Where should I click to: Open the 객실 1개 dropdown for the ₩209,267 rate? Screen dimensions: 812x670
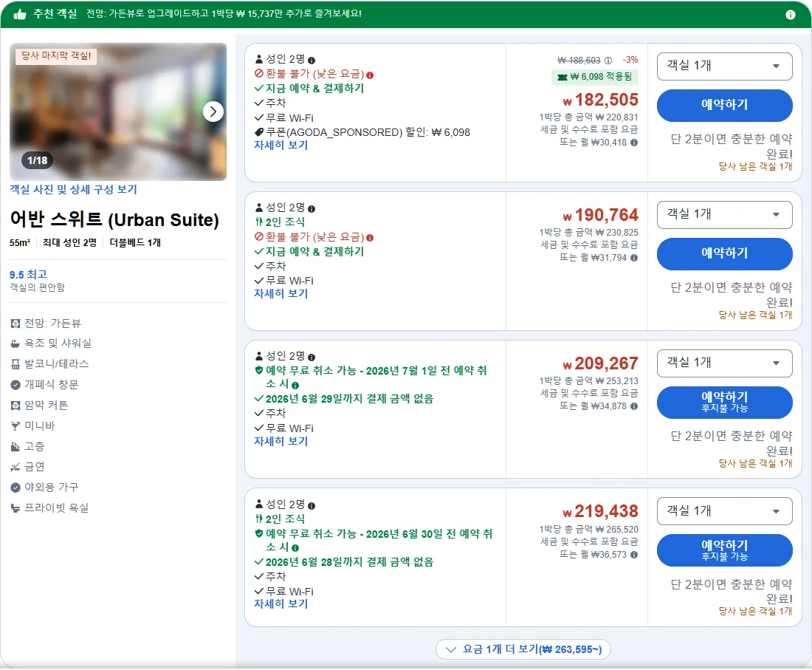(x=724, y=363)
